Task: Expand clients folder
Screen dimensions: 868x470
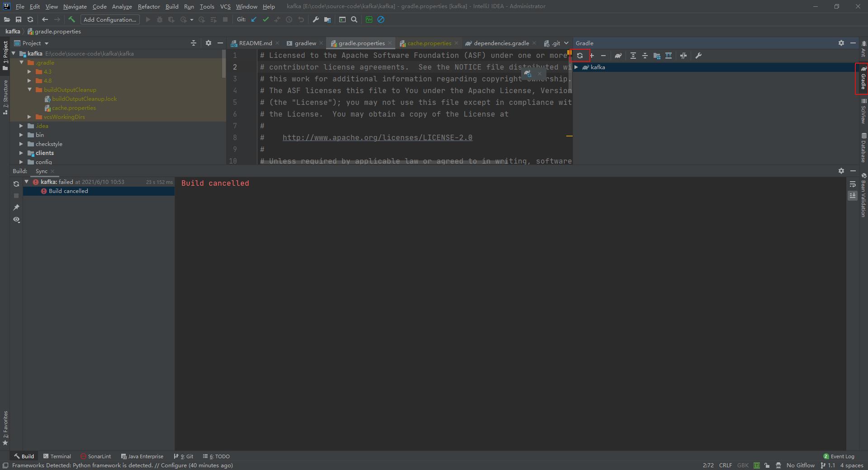Action: pyautogui.click(x=21, y=153)
